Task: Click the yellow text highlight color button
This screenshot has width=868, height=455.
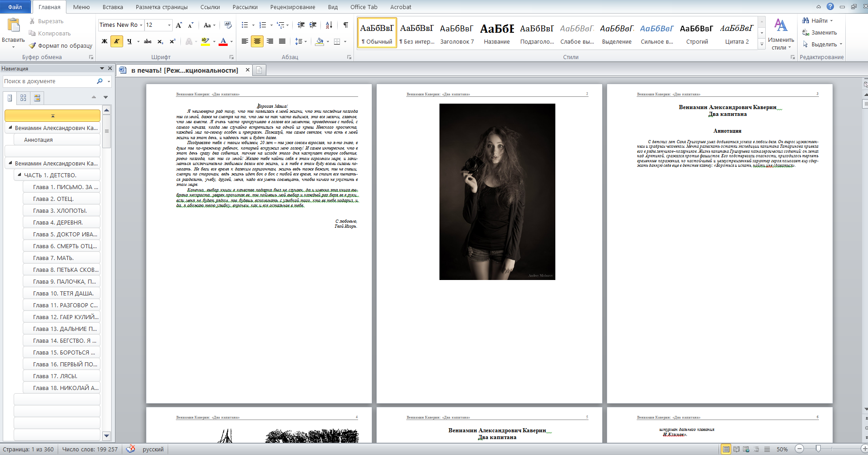Action: pyautogui.click(x=205, y=41)
